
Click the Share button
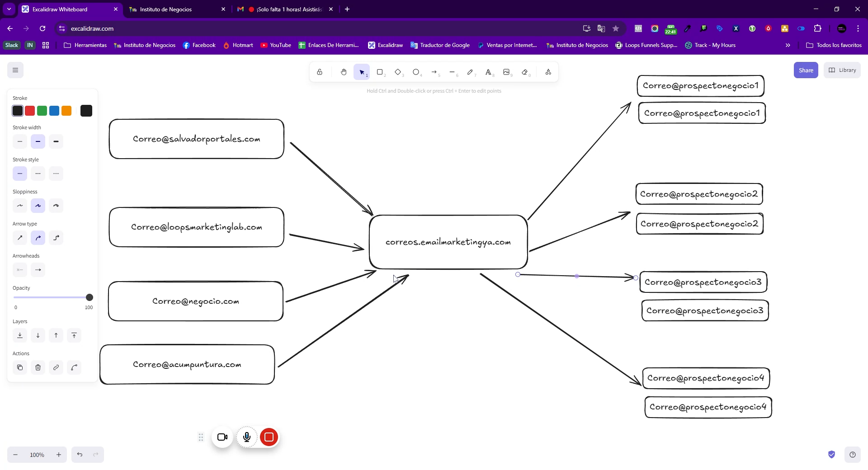pyautogui.click(x=806, y=70)
